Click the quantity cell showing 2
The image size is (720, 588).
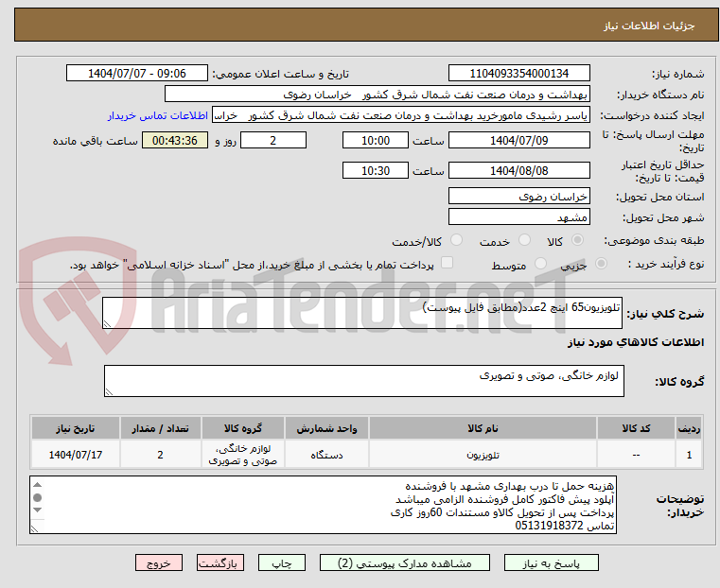coord(160,455)
